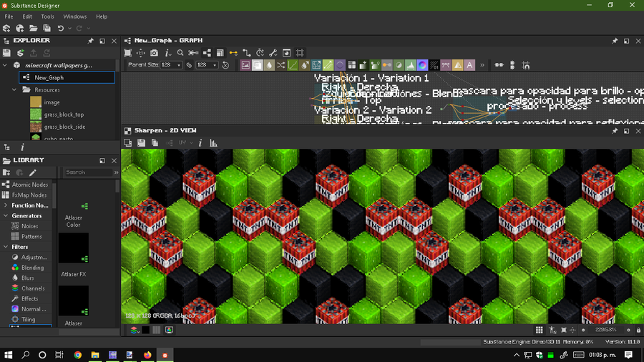Select the grass_block_top resource
Viewport: 644px width, 362px height.
(x=64, y=114)
